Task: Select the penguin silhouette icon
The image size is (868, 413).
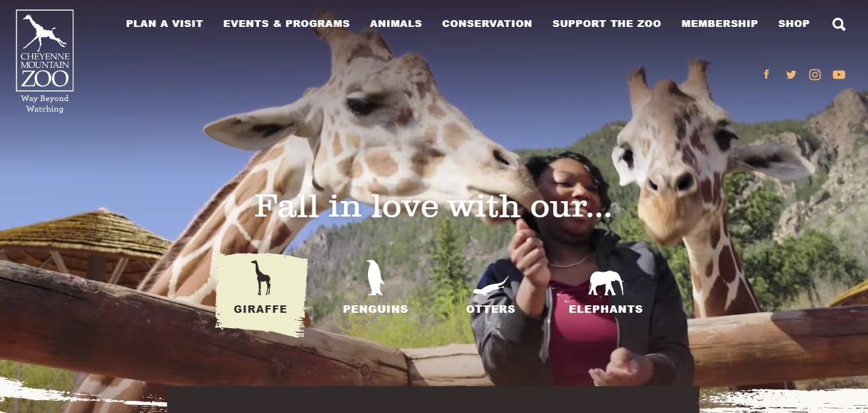Action: pyautogui.click(x=375, y=278)
